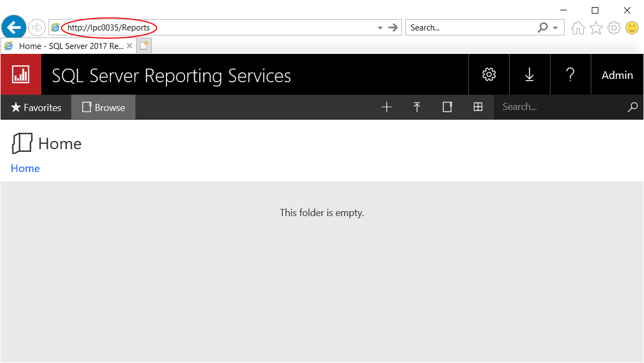Close the browser window

point(627,10)
